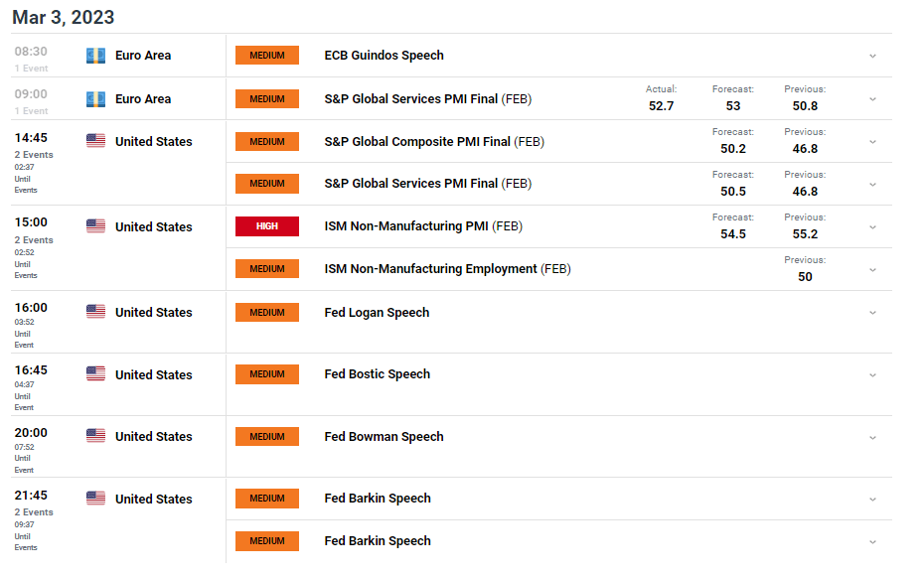The width and height of the screenshot is (924, 576).
Task: Open ISM Non-Manufacturing Employment event
Action: [x=447, y=269]
